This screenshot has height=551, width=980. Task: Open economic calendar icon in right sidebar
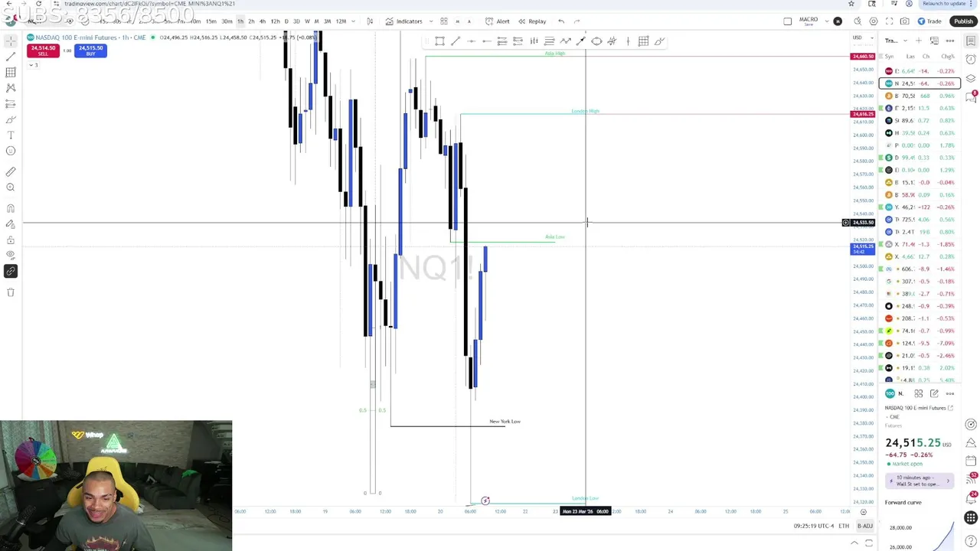971,461
